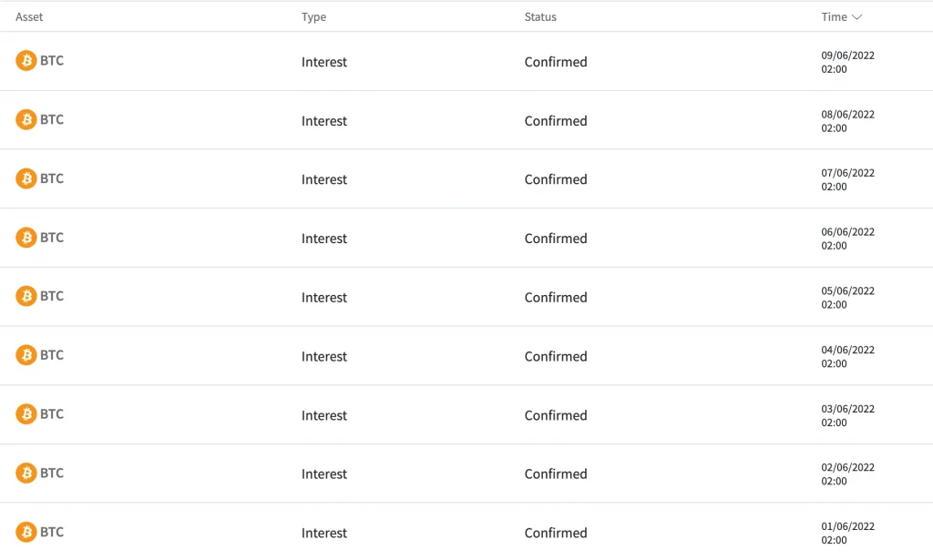Click Interest type in the 08/06/2022 row

point(324,121)
